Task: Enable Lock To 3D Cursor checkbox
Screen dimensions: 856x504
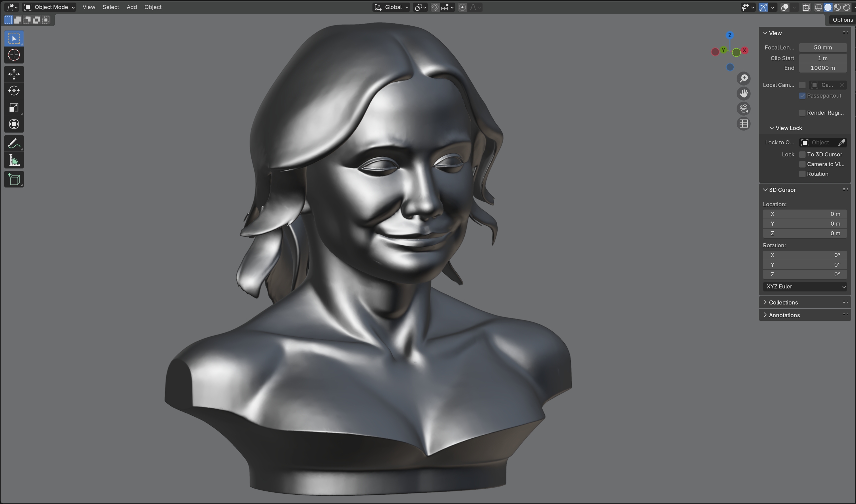Action: (802, 154)
